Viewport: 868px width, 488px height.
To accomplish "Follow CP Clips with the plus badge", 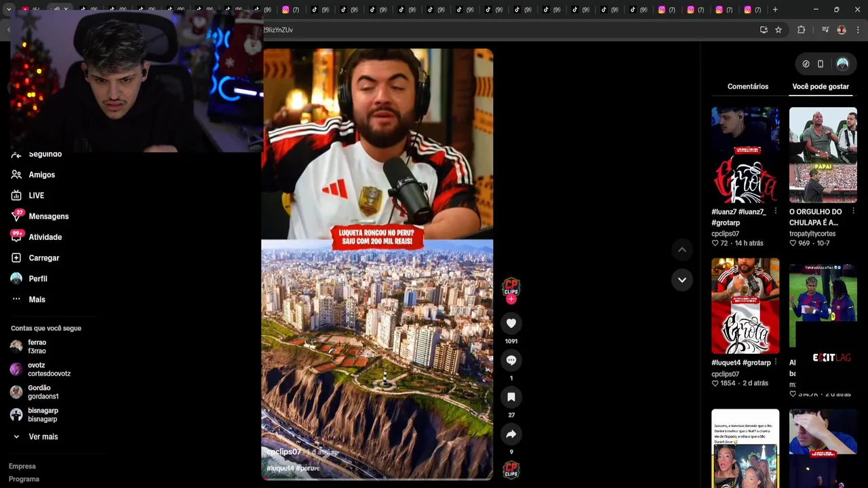I will (511, 299).
